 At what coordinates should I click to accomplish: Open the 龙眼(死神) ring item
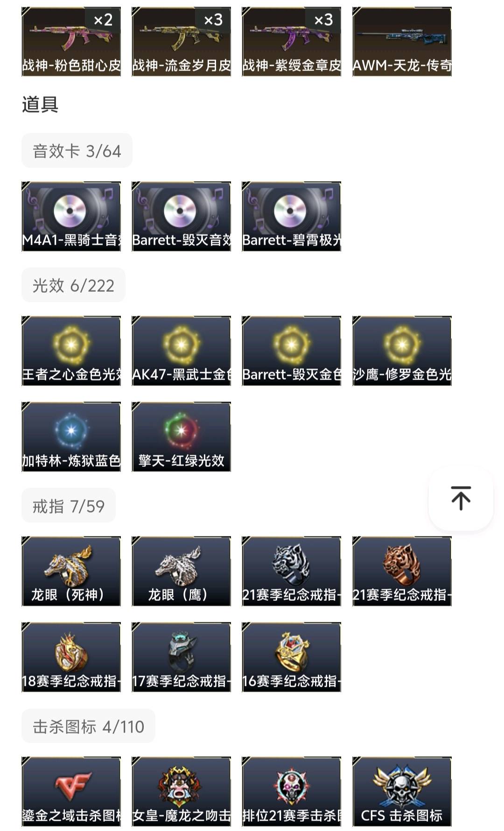pos(71,571)
